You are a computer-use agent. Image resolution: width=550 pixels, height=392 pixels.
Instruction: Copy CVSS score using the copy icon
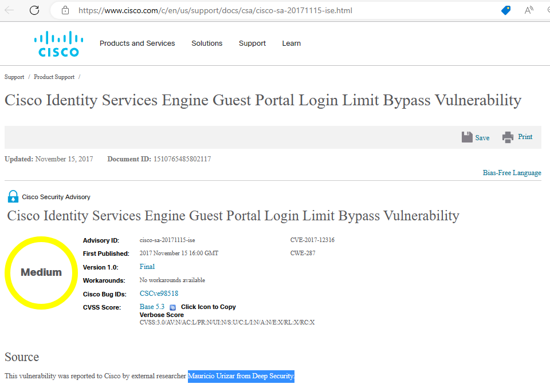pyautogui.click(x=172, y=307)
